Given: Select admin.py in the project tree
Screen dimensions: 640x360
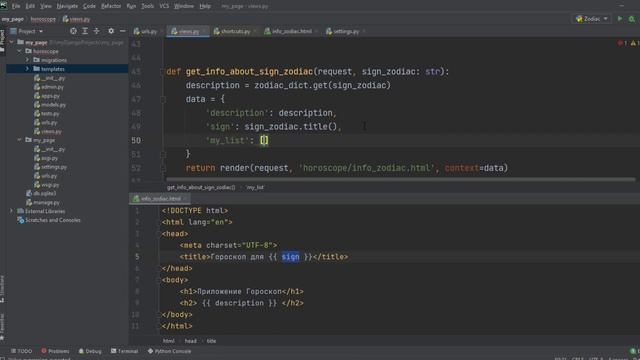Looking at the screenshot, I should [49, 87].
